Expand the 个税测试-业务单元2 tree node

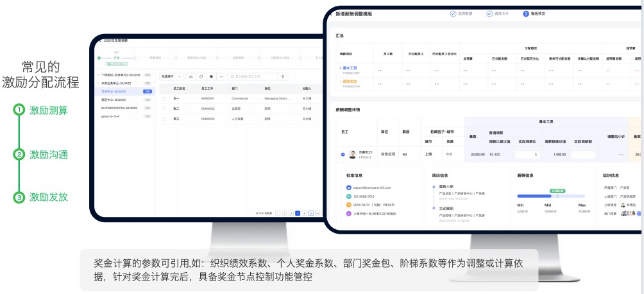tap(98, 75)
